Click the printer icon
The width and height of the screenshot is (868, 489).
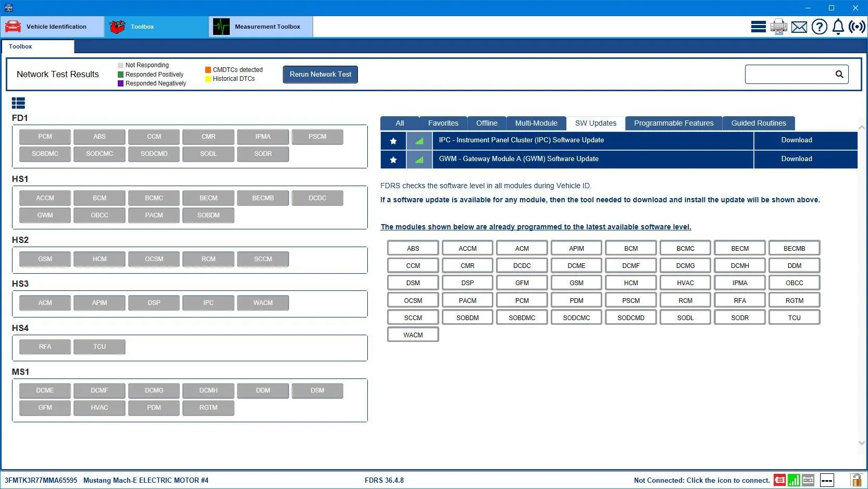pos(778,27)
